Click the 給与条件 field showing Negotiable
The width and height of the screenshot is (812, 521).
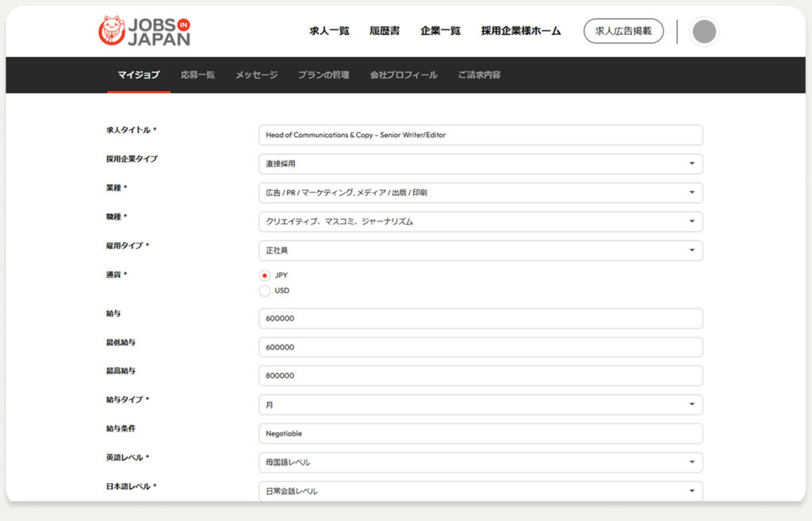pos(481,434)
